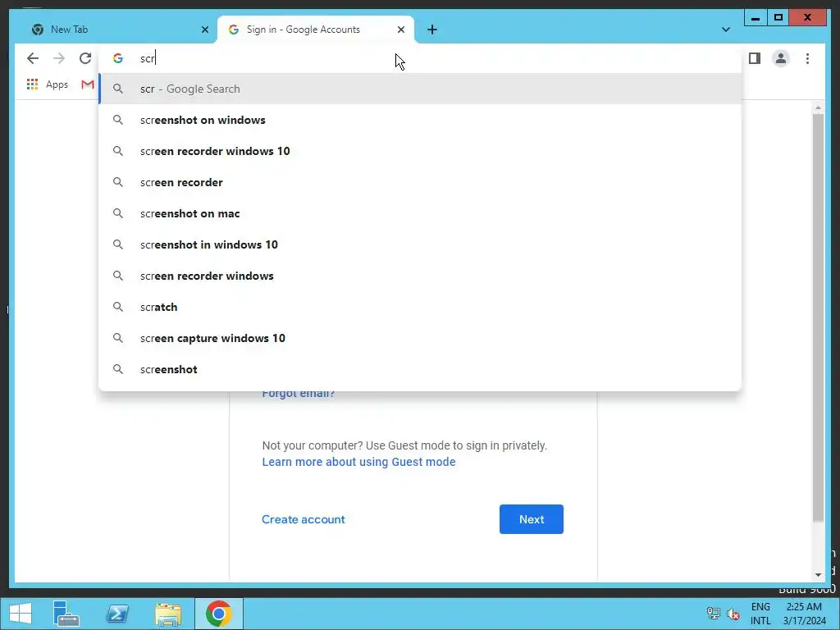
Task: Open the Chrome side panel icon
Action: pos(755,58)
